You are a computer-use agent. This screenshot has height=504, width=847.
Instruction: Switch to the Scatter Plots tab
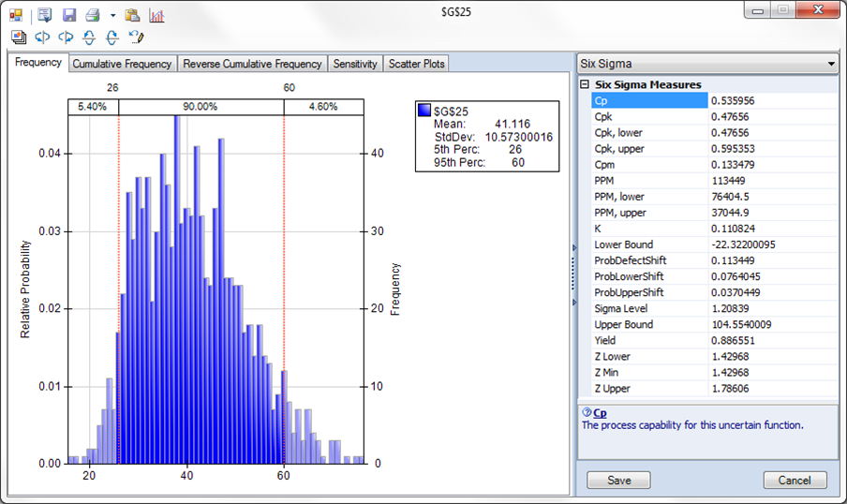(x=417, y=64)
